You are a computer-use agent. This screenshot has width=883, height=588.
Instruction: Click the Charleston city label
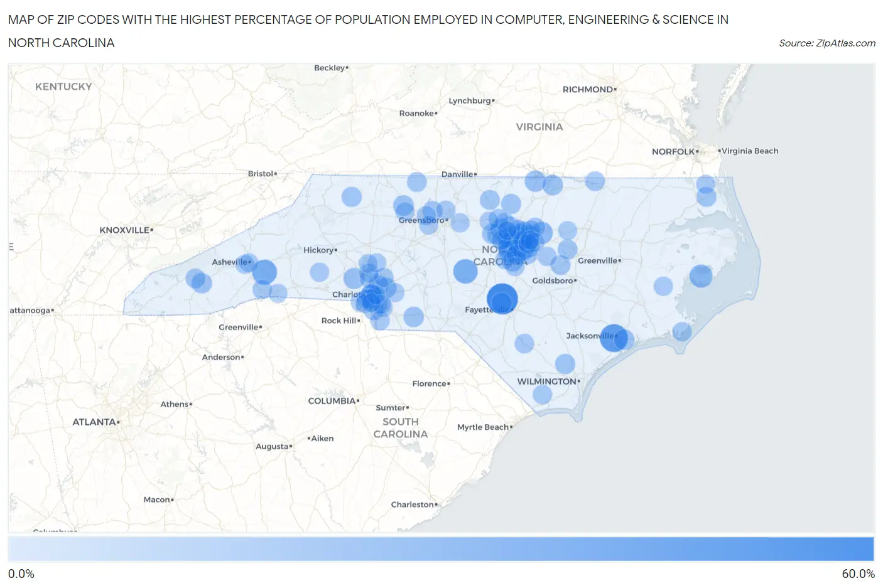coord(413,505)
